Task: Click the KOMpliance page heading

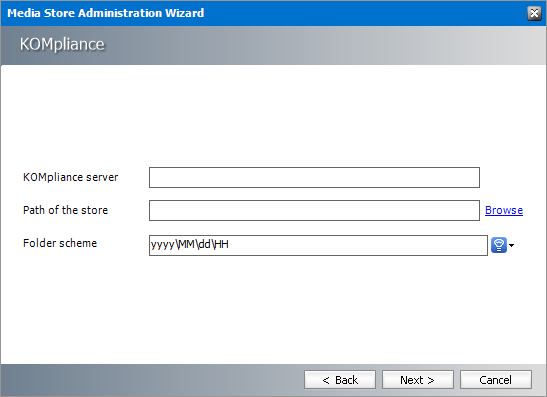Action: pos(62,44)
